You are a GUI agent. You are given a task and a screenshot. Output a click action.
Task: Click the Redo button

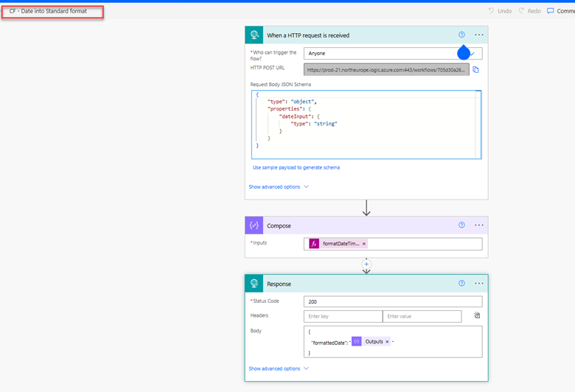pos(529,11)
